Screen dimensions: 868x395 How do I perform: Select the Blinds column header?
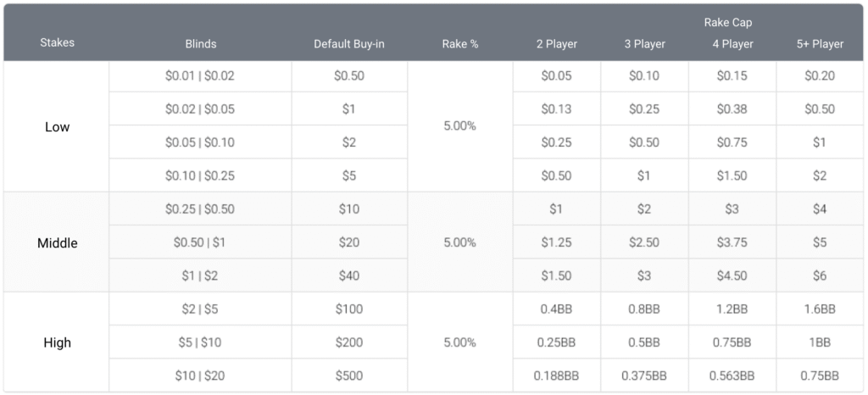tap(201, 44)
